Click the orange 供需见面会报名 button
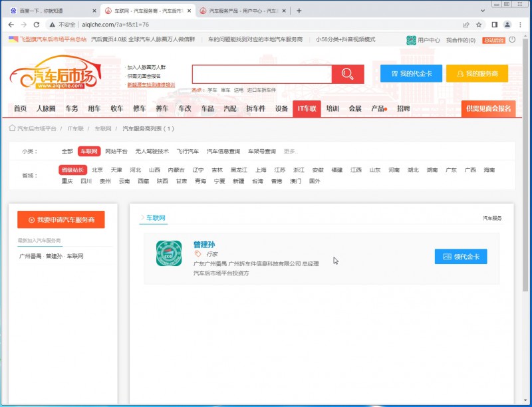This screenshot has width=532, height=407. [488, 109]
